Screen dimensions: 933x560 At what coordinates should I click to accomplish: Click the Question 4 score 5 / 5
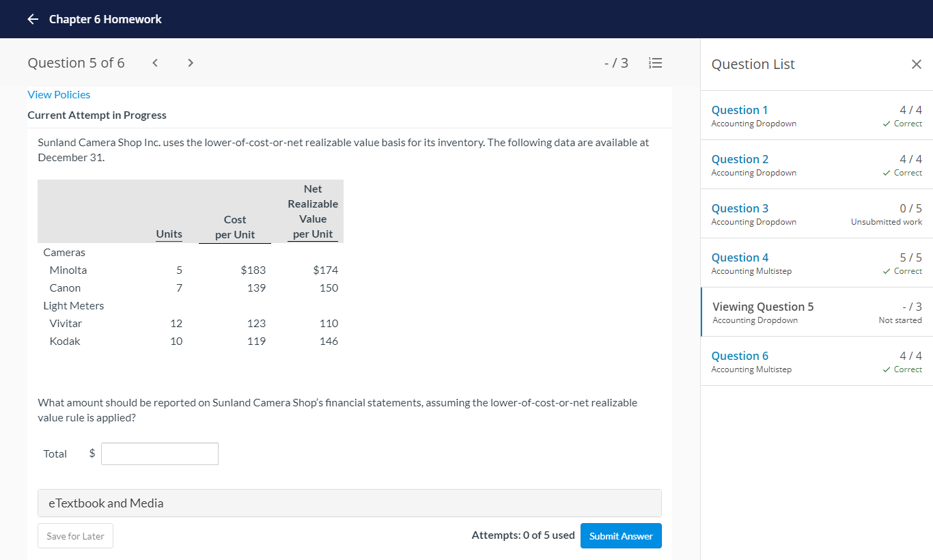coord(911,257)
